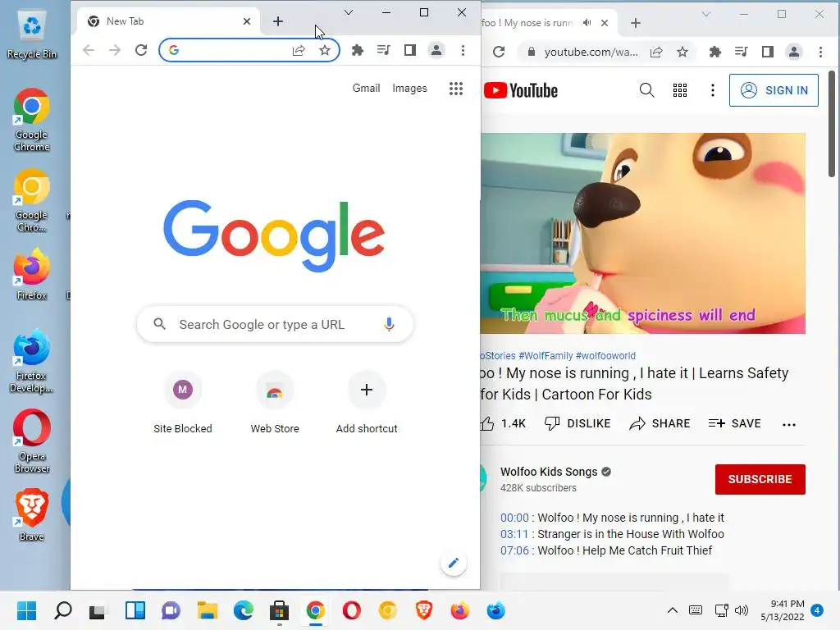The image size is (840, 630).
Task: Open YouTube settings three-dot menu
Action: (x=713, y=90)
